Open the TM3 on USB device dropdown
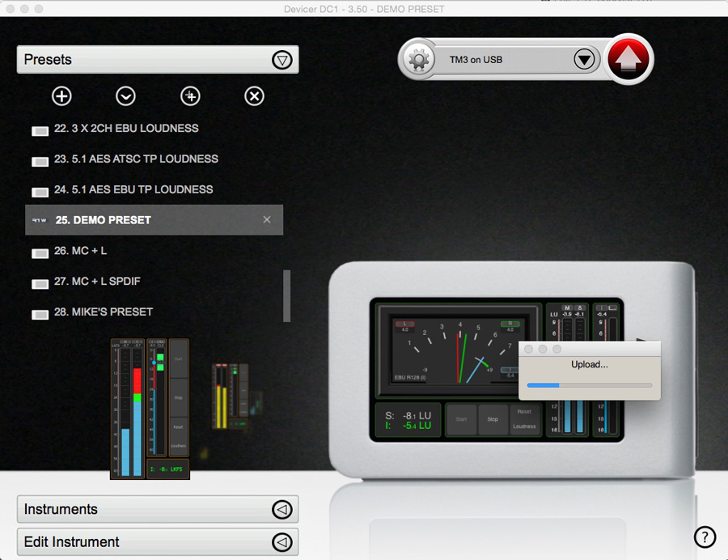Image resolution: width=728 pixels, height=560 pixels. click(x=584, y=60)
